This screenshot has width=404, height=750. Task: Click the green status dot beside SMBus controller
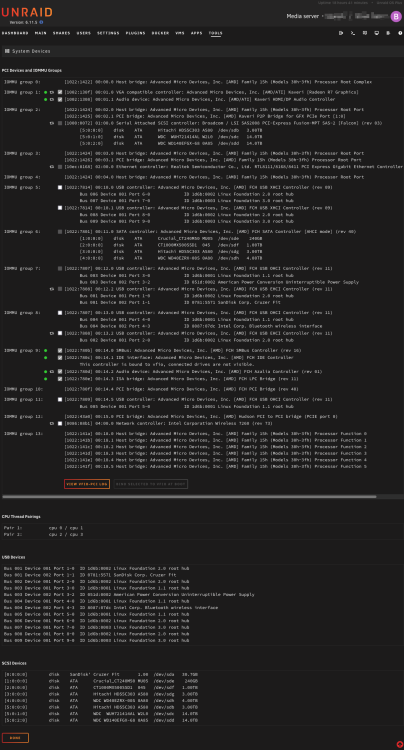(46, 350)
